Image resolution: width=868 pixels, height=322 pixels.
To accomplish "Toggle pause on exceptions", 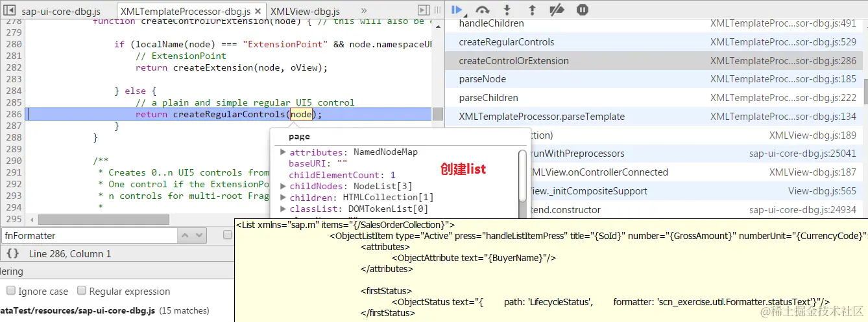I will click(x=583, y=10).
